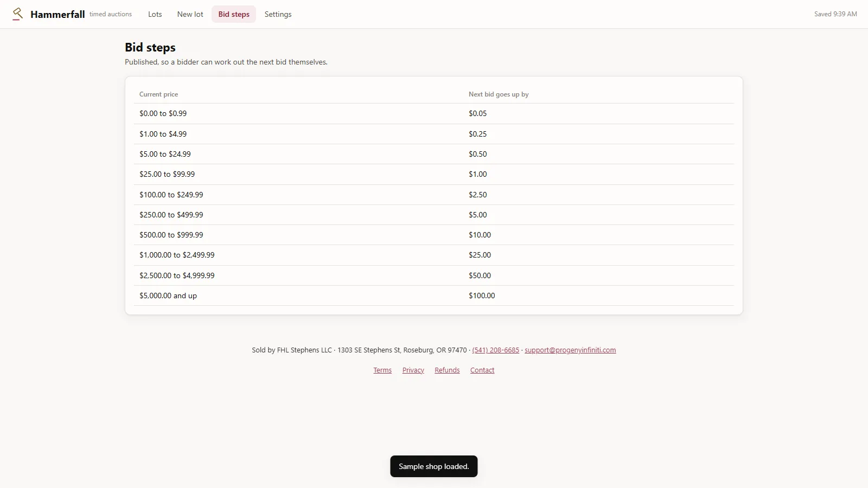Viewport: 868px width, 488px height.
Task: Click the 'Published, so a bidder' subtitle
Action: (226, 62)
